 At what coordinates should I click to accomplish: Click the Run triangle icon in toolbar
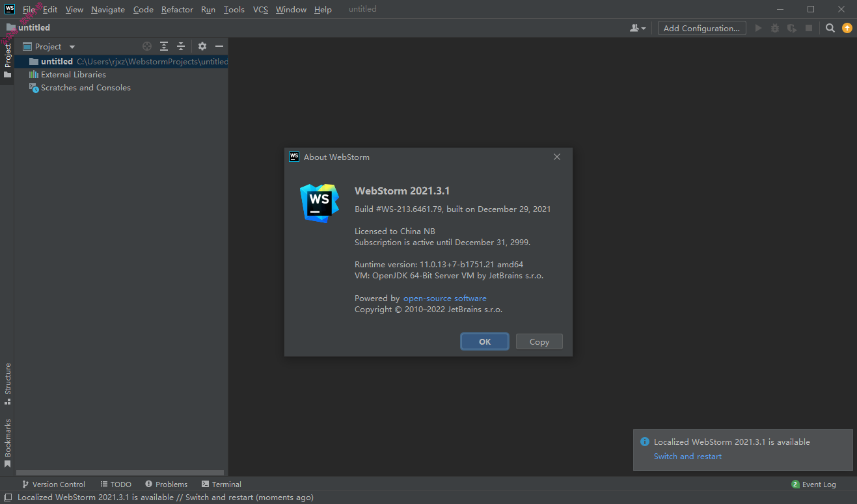click(758, 28)
